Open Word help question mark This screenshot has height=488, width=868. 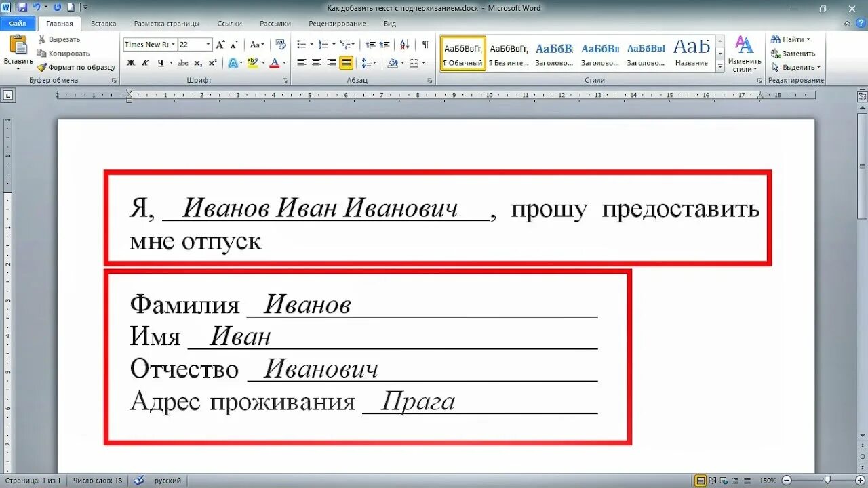(861, 23)
